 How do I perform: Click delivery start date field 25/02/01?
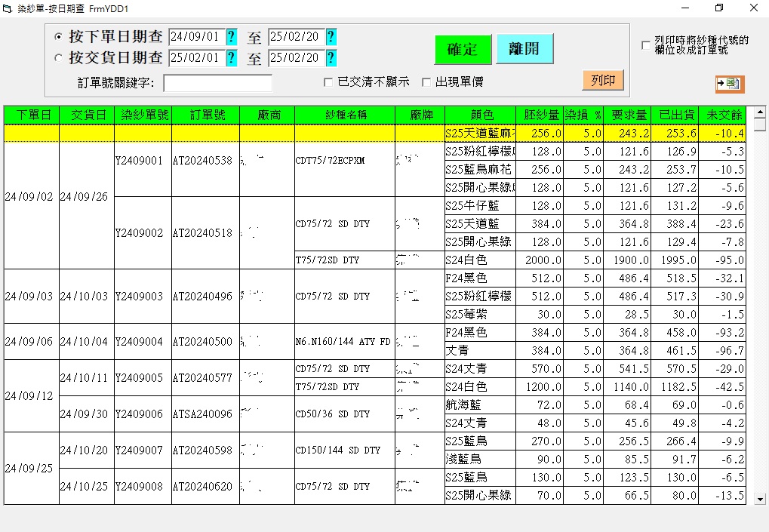[197, 58]
